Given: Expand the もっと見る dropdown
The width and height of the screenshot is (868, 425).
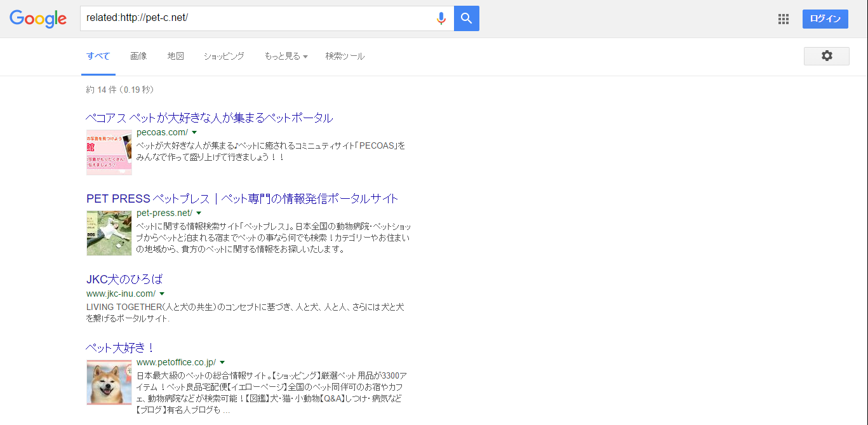Looking at the screenshot, I should tap(286, 56).
